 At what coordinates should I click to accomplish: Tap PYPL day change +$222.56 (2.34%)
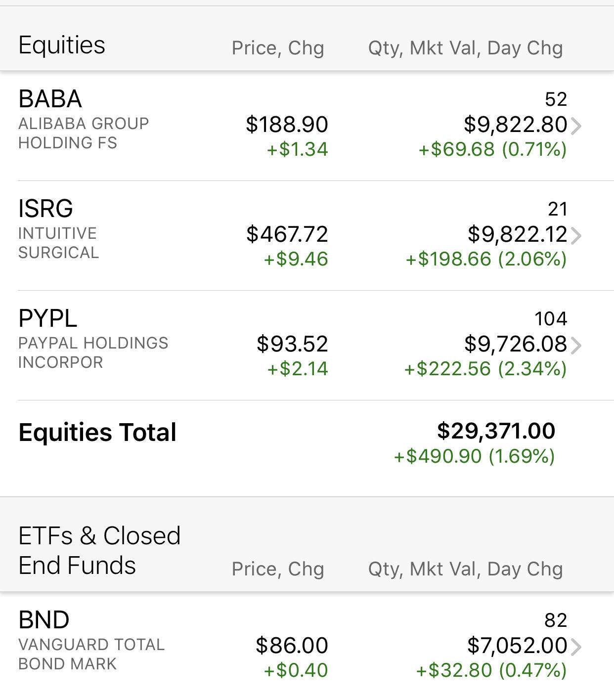(x=485, y=369)
